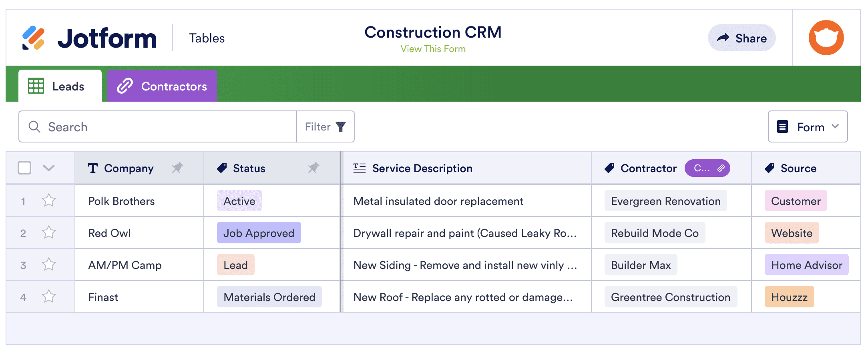Favorite the Finast row with the star
This screenshot has width=868, height=353.
pyautogui.click(x=49, y=296)
